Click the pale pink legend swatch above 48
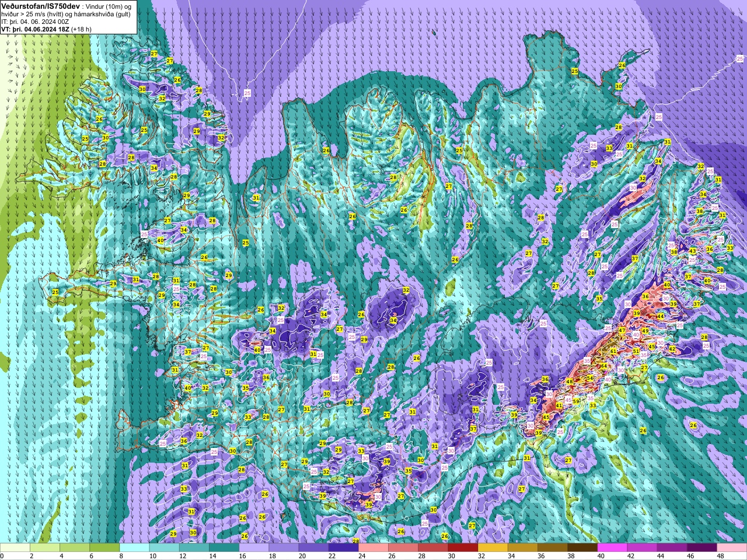Image resolution: width=747 pixels, height=560 pixels. point(731,547)
